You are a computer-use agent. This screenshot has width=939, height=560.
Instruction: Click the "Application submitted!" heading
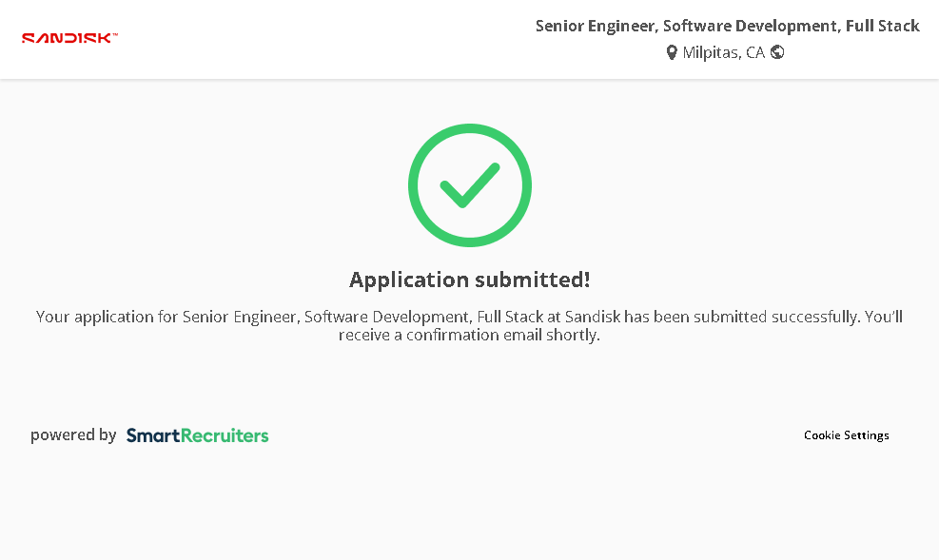coord(469,280)
